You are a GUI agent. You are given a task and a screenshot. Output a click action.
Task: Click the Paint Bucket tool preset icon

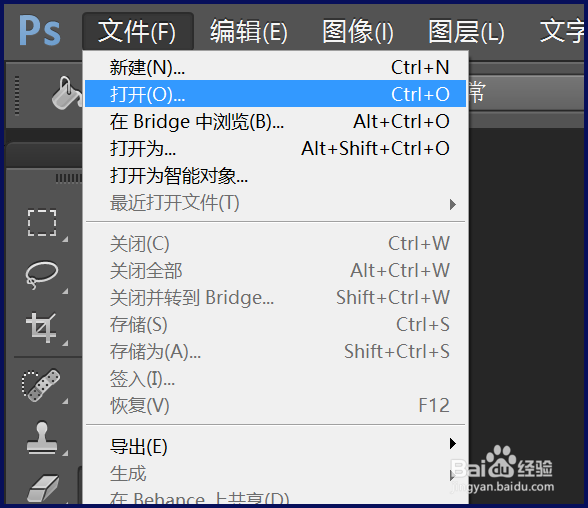67,93
